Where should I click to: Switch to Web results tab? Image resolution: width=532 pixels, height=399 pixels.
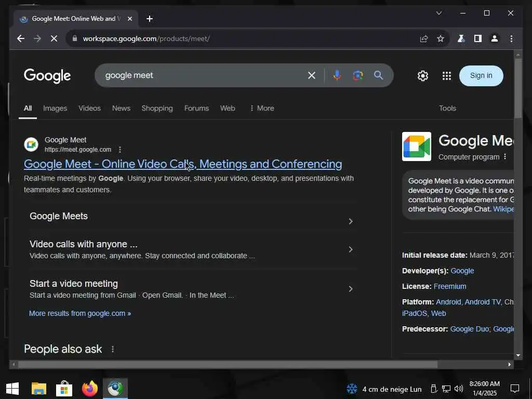(x=228, y=108)
